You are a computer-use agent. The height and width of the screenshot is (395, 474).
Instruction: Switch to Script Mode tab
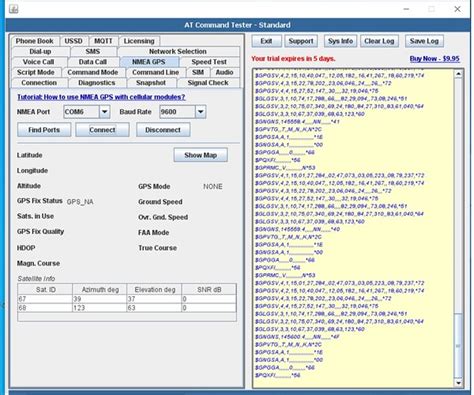pos(36,72)
